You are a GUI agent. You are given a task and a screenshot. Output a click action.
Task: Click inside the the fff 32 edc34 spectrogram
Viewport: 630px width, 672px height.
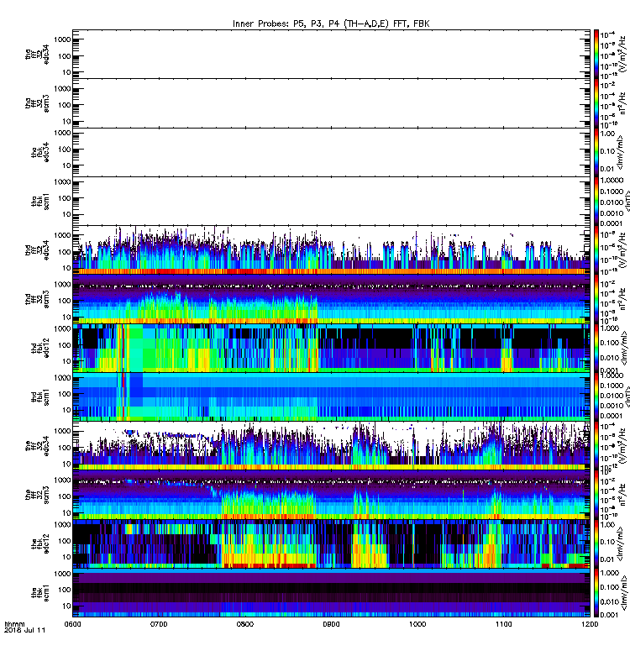(x=331, y=446)
